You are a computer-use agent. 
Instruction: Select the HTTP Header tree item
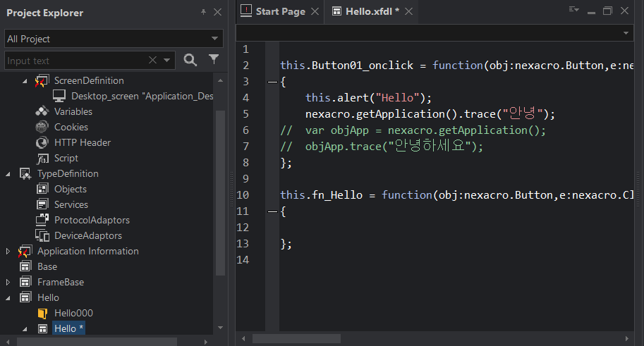83,143
